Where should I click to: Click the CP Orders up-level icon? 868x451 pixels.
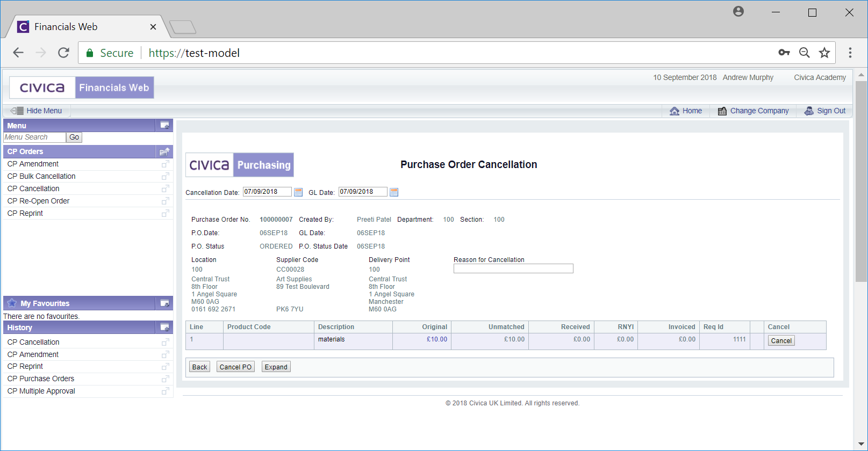click(165, 151)
